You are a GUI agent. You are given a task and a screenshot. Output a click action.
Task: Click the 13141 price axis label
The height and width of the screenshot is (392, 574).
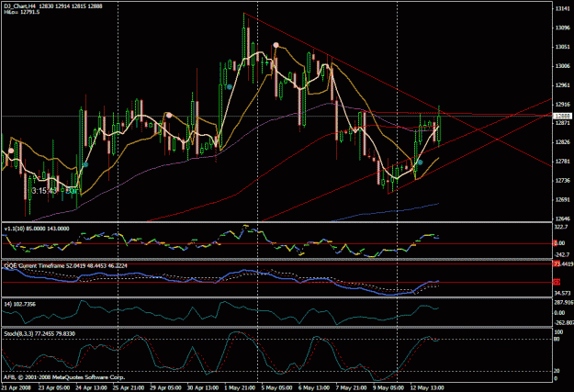point(562,9)
